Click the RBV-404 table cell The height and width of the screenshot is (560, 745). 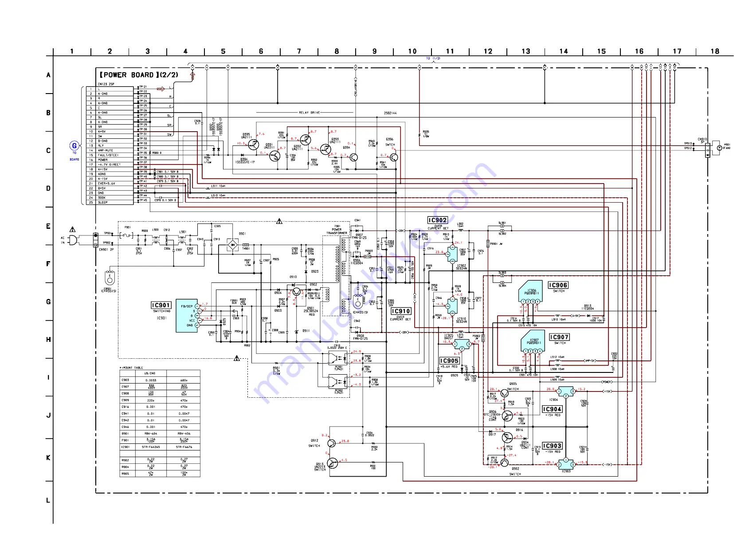[151, 434]
